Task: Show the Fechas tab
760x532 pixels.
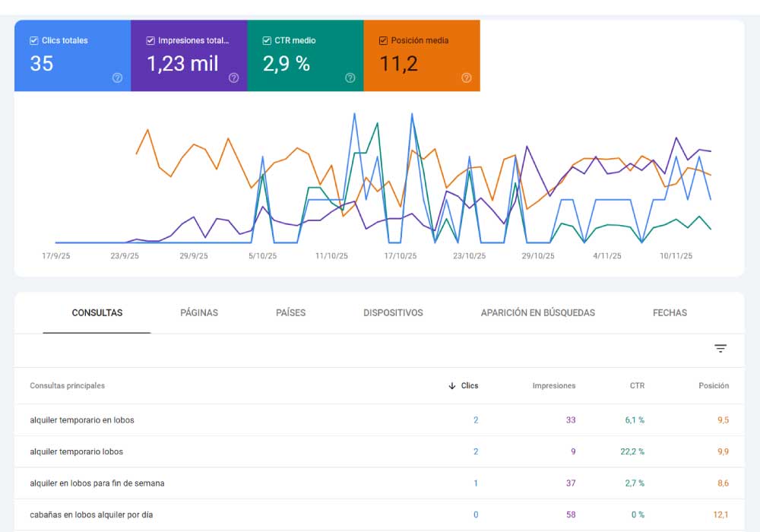Action: pyautogui.click(x=670, y=313)
